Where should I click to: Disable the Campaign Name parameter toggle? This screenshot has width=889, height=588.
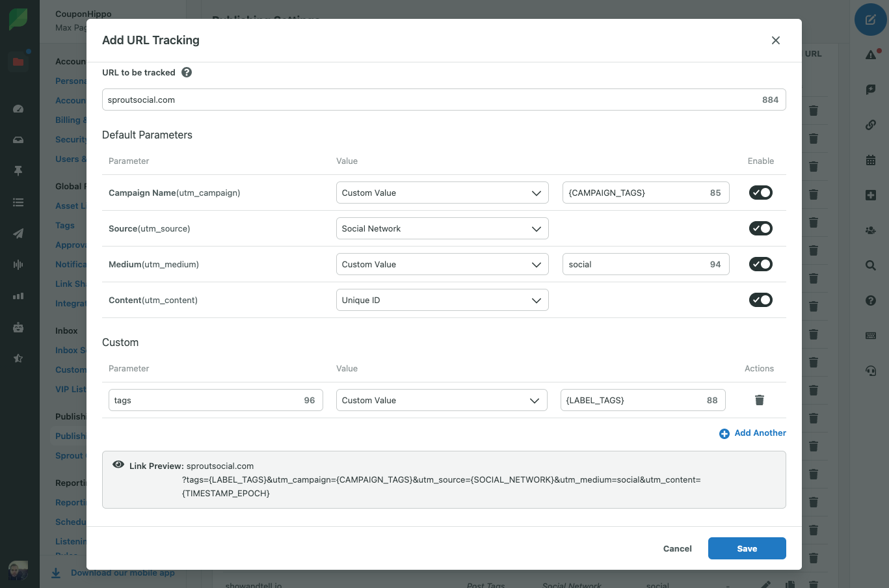pos(760,193)
